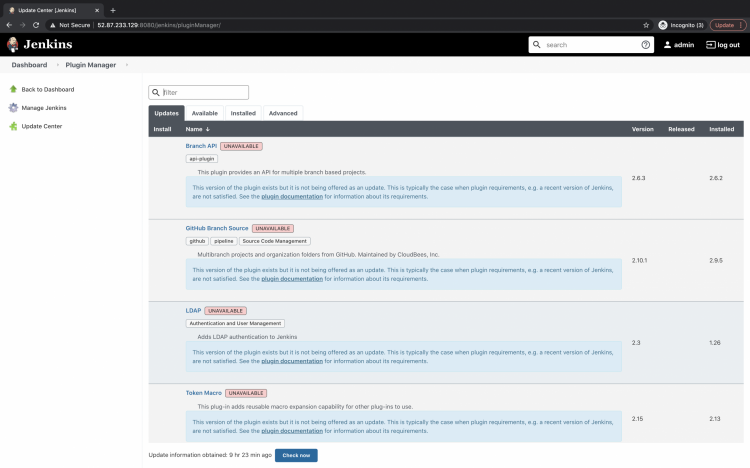Viewport: 750px width, 468px height.
Task: Click installed version 1.26 for LDAP
Action: click(x=715, y=343)
